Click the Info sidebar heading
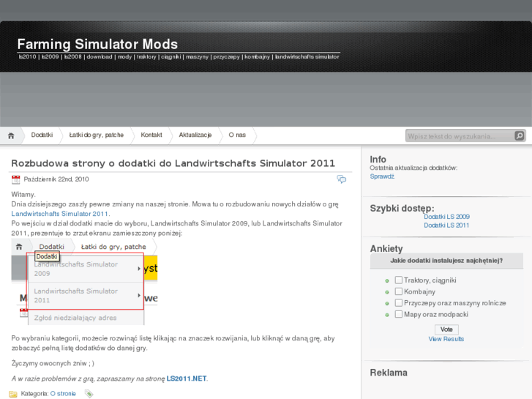 coord(378,160)
